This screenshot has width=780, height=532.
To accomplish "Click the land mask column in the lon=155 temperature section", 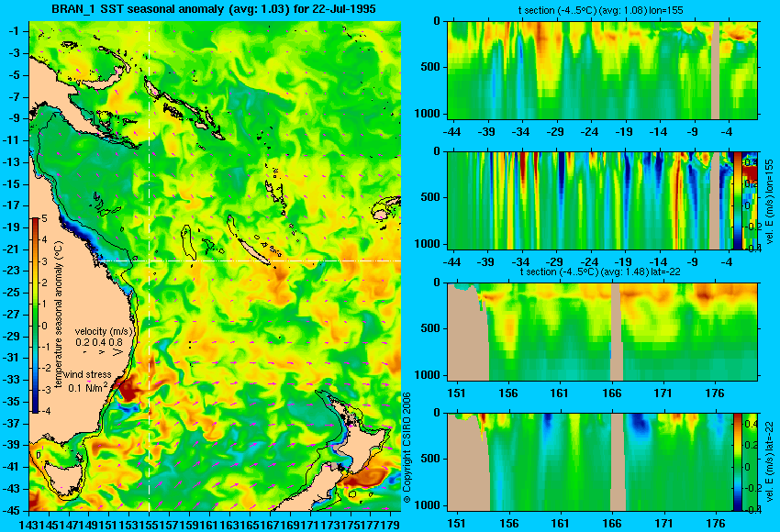I will (x=716, y=70).
